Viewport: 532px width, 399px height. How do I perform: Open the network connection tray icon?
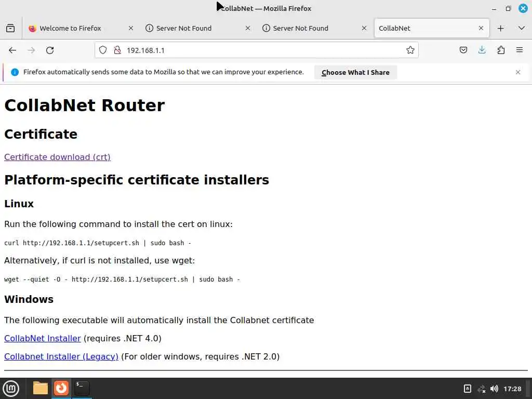coord(482,389)
